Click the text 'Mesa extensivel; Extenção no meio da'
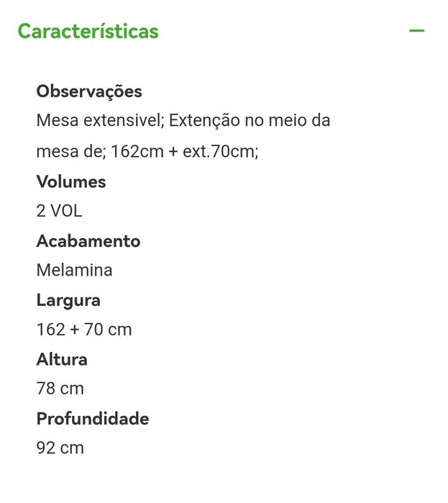This screenshot has height=503, width=448. click(x=183, y=121)
